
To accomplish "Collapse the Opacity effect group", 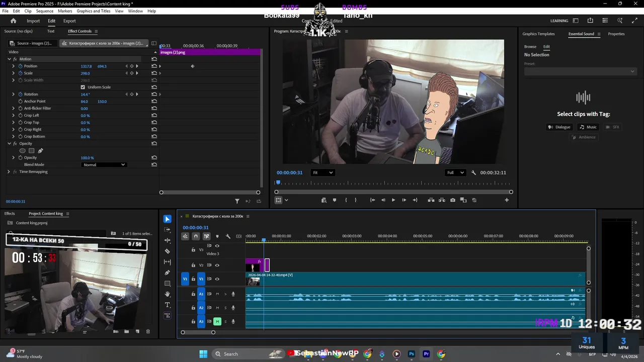I will tap(9, 143).
